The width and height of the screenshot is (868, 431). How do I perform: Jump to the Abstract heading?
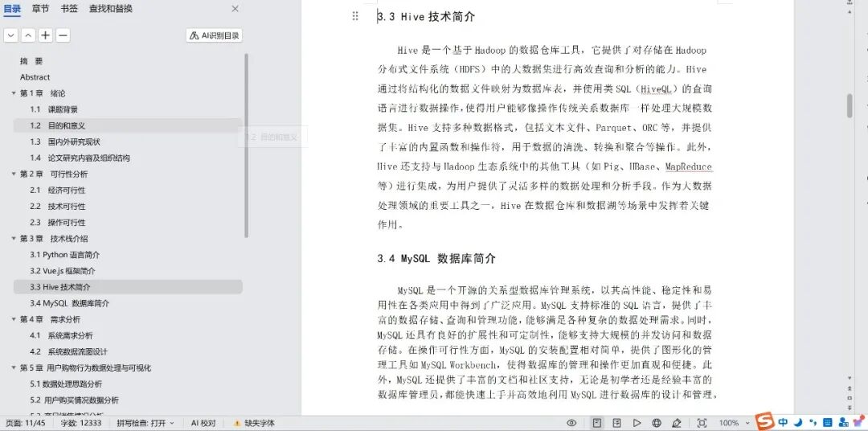[35, 77]
